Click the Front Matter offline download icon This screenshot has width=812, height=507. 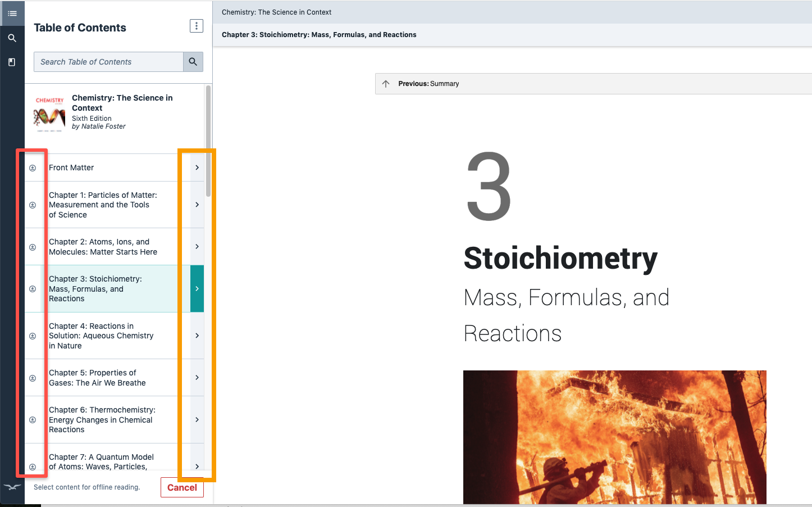tap(33, 168)
